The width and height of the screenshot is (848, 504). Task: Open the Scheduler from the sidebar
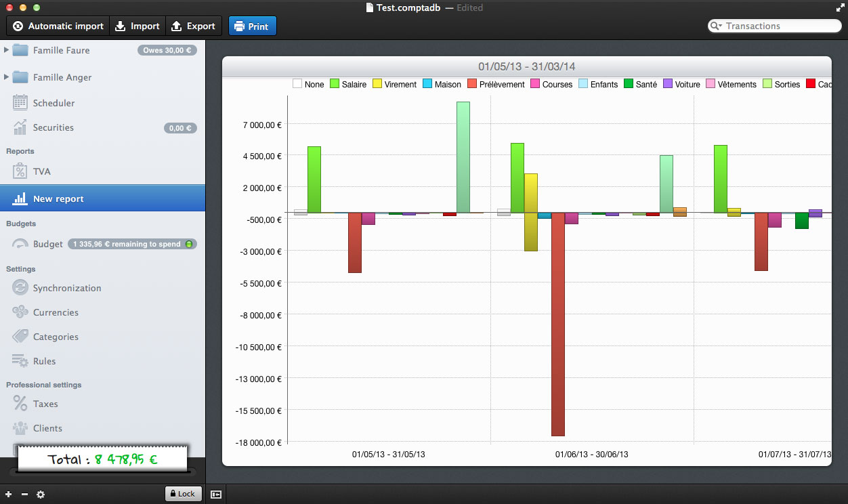tap(54, 103)
